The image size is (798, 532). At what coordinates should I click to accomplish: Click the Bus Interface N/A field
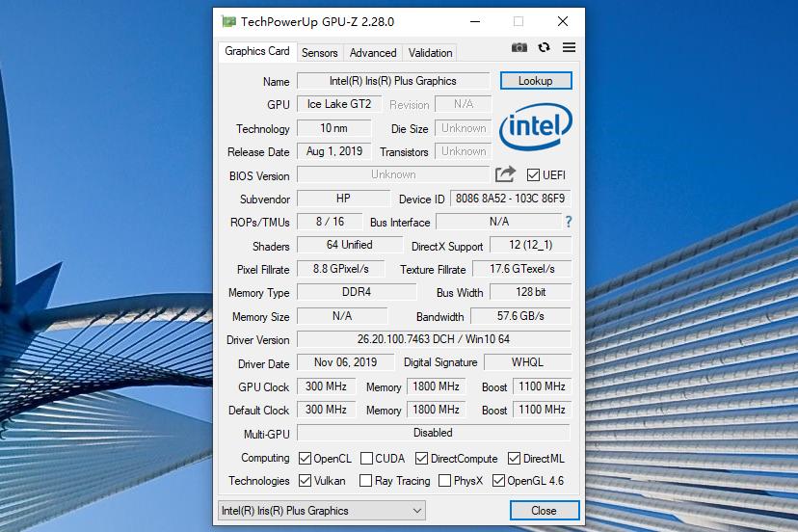(499, 222)
